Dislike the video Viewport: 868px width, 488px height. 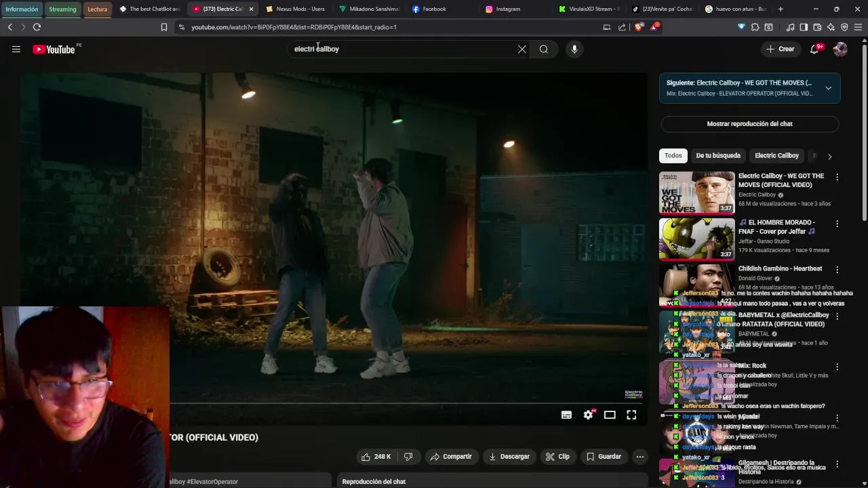[408, 457]
